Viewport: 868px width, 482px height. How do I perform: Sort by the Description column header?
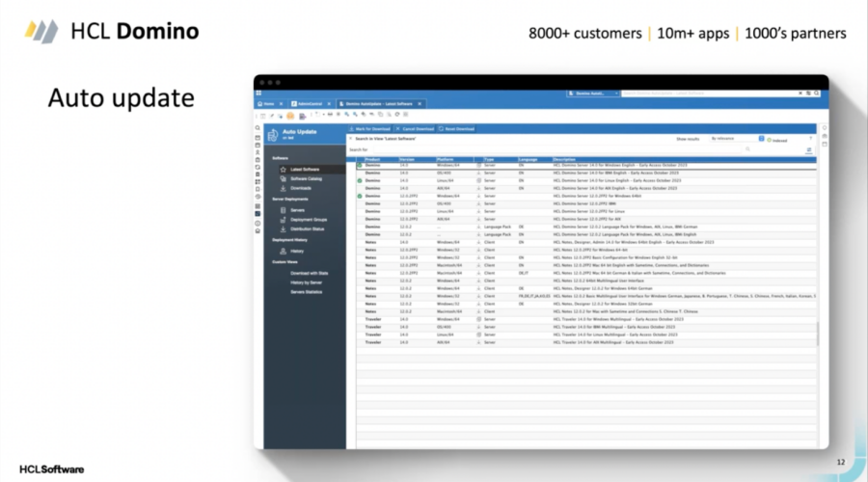coord(564,159)
